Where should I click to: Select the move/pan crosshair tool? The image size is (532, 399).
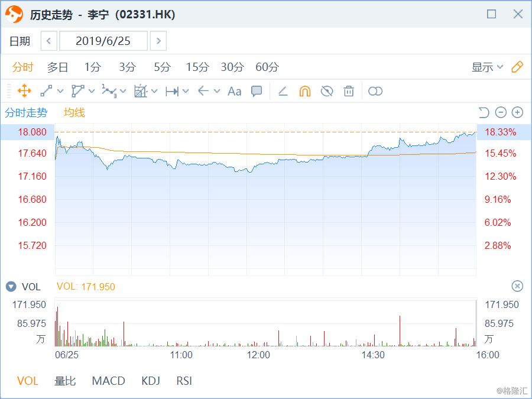[24, 91]
